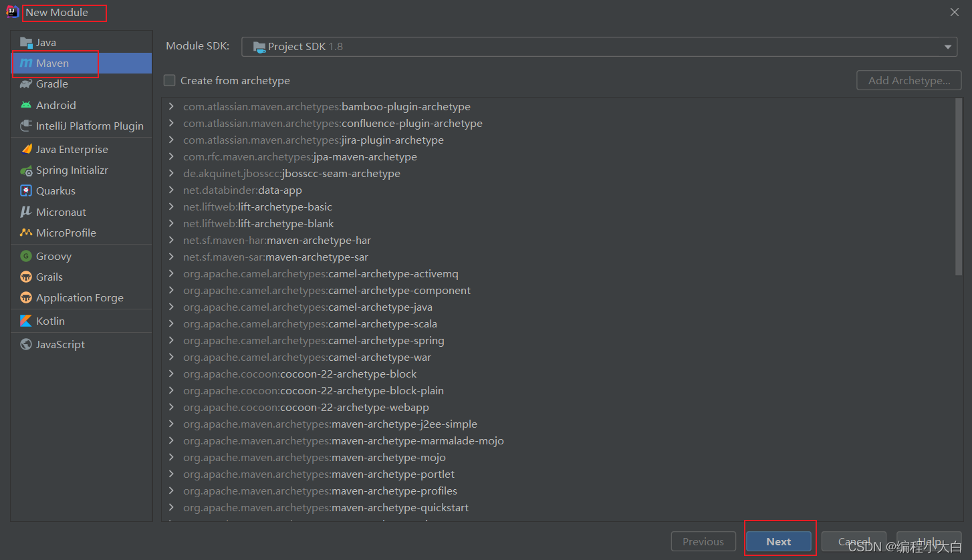Select the Maven module icon
This screenshot has width=972, height=560.
[26, 63]
